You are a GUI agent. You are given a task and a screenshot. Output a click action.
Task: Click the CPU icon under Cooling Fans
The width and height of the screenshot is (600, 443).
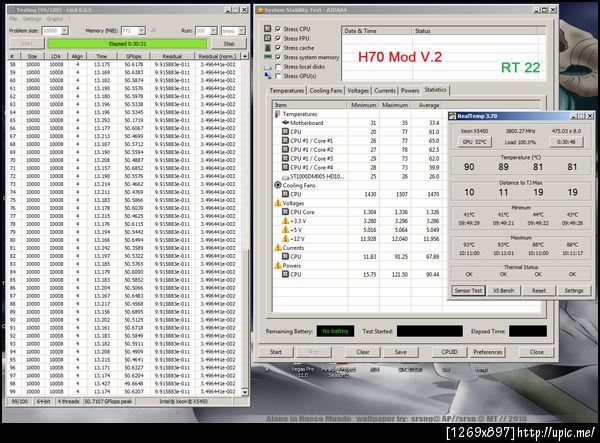[x=285, y=194]
